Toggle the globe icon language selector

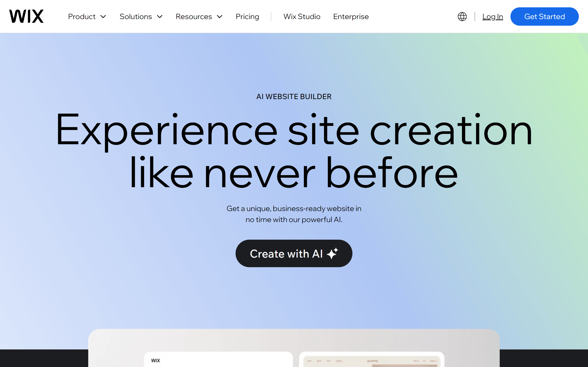pyautogui.click(x=462, y=17)
